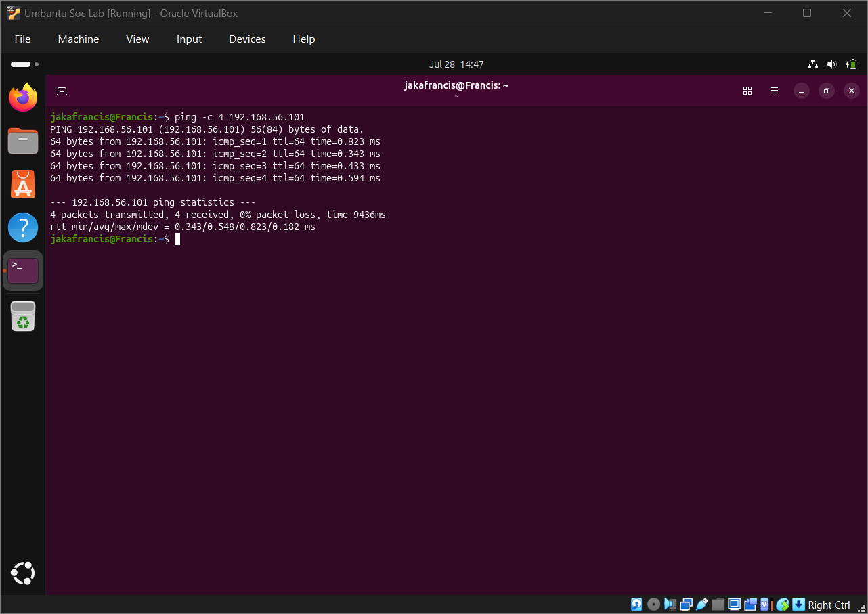Screen dimensions: 868x614
Task: Click the Right Ctrl host key label
Action: [x=829, y=605]
